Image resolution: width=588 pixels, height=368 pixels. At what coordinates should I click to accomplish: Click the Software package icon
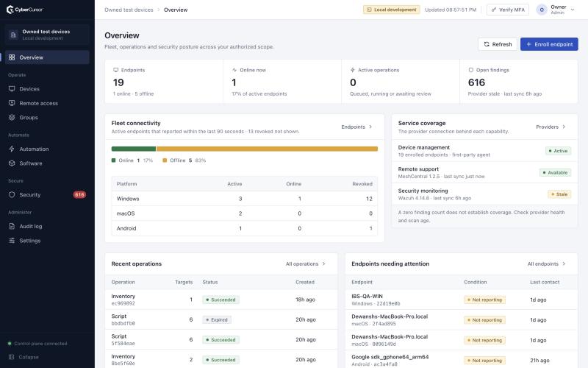pos(12,163)
